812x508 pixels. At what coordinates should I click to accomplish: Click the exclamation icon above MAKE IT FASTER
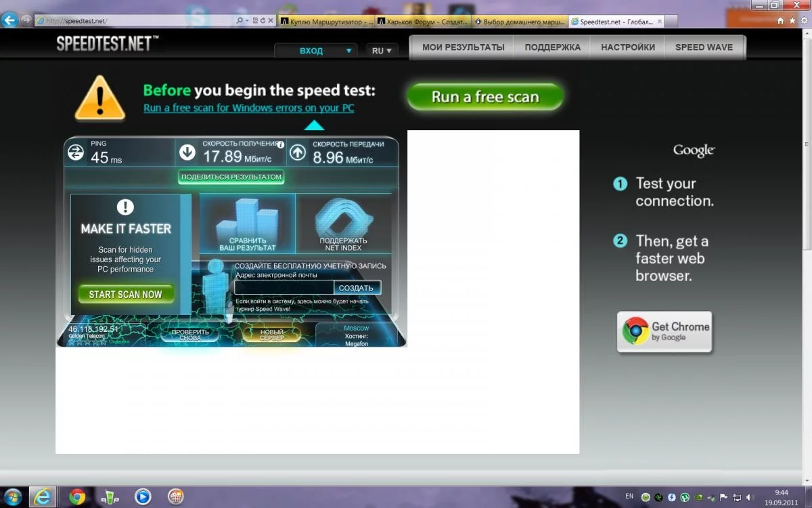(125, 207)
